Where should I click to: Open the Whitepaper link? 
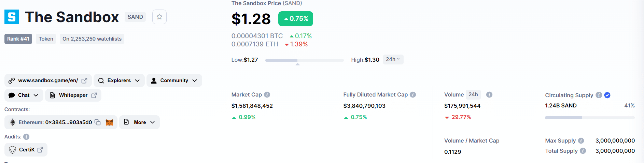(x=73, y=95)
